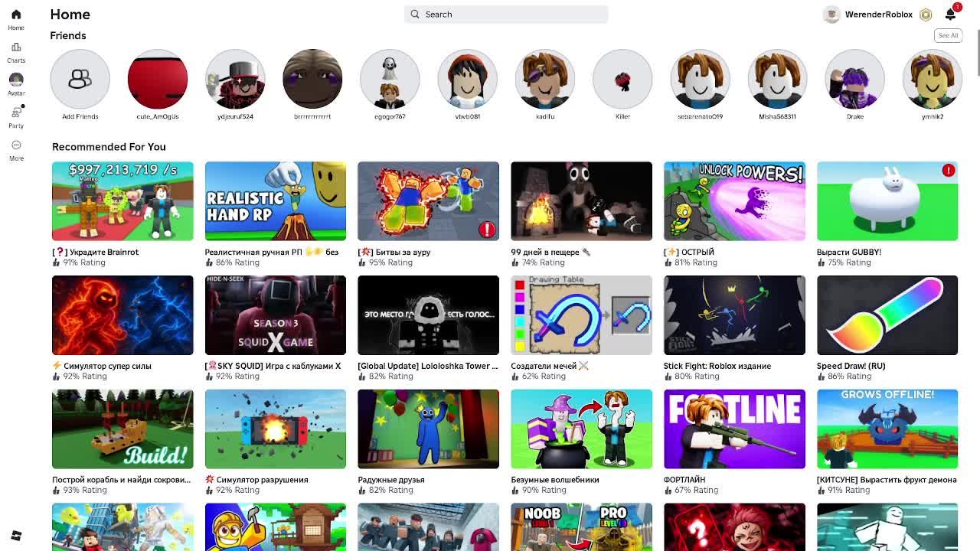Click the search magnifier icon
980x551 pixels.
(x=415, y=14)
